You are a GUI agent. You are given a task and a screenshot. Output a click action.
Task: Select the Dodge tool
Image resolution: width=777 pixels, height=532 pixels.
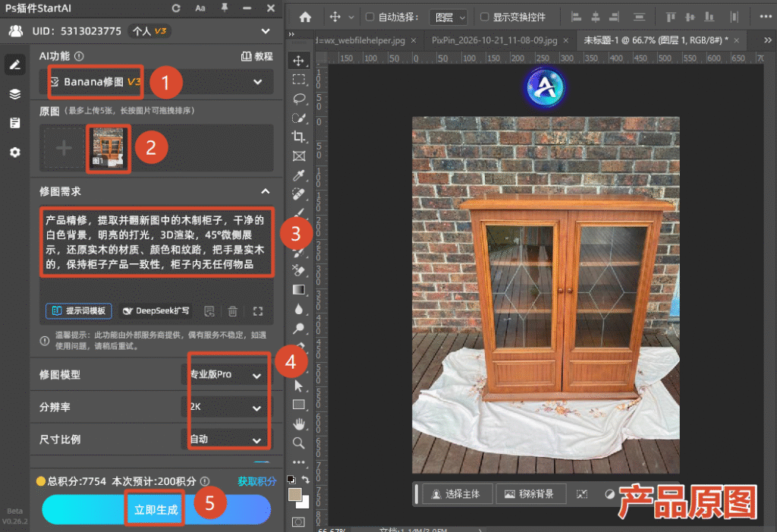click(298, 328)
